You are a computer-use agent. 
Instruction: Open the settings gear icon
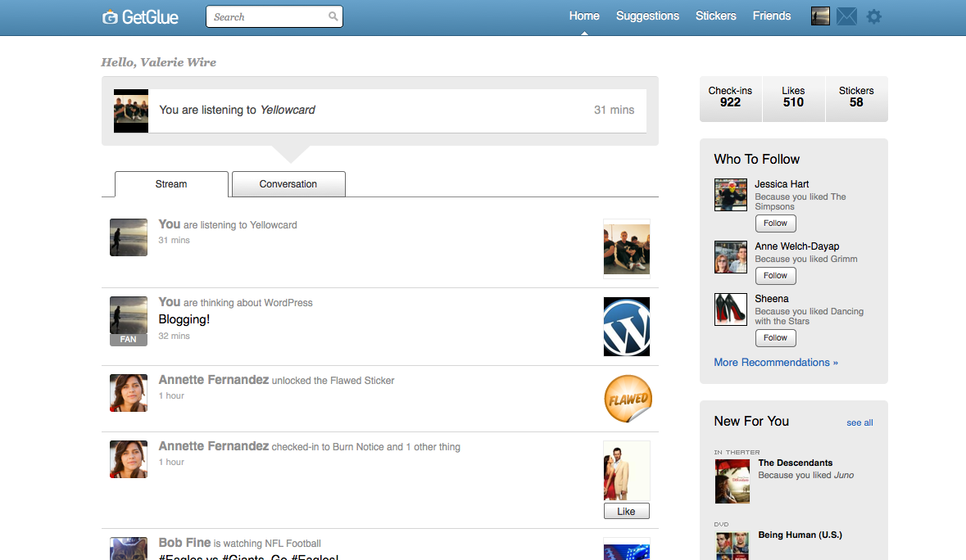874,16
